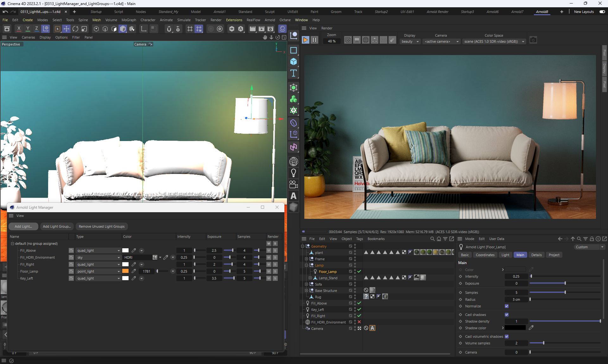Select the Rotate tool in toolbar
The image size is (608, 364).
pos(75,29)
